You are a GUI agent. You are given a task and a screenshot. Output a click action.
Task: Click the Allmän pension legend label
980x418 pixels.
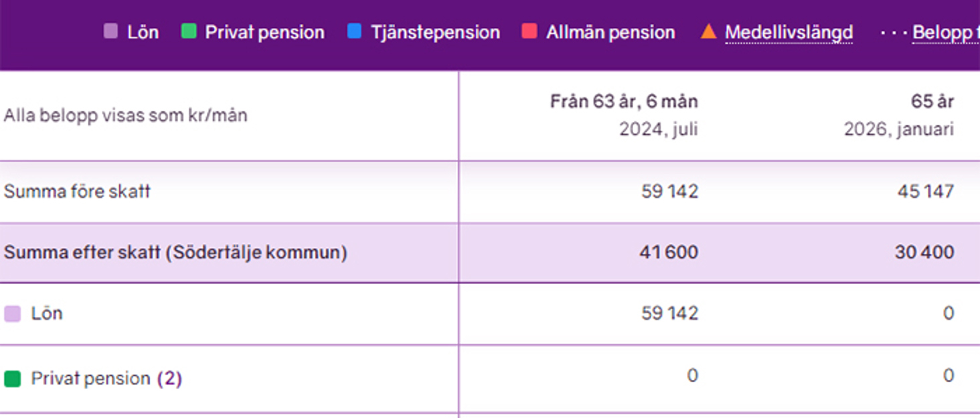tap(610, 32)
